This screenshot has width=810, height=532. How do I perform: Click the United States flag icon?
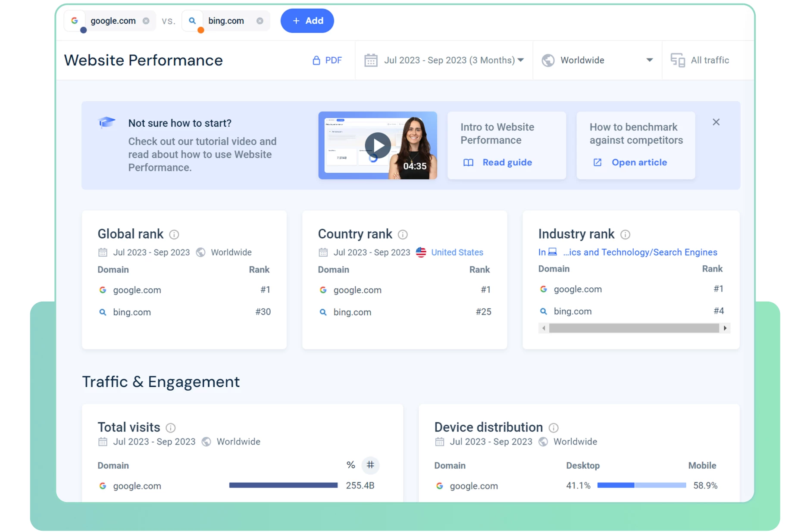point(421,252)
